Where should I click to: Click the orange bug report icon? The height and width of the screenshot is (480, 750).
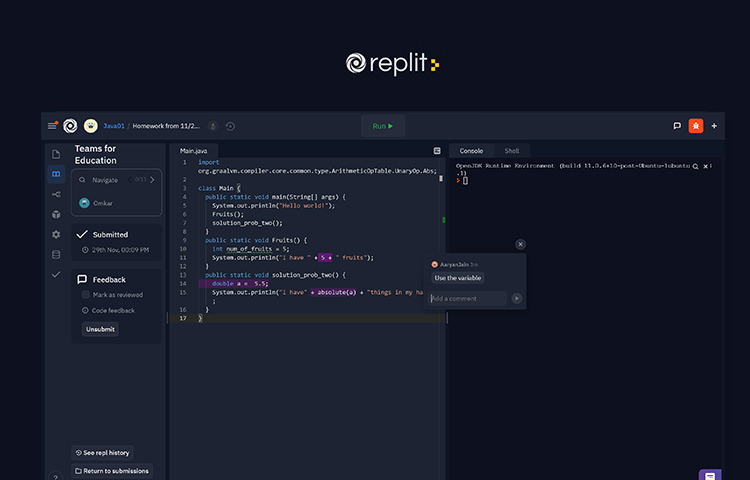(x=695, y=126)
